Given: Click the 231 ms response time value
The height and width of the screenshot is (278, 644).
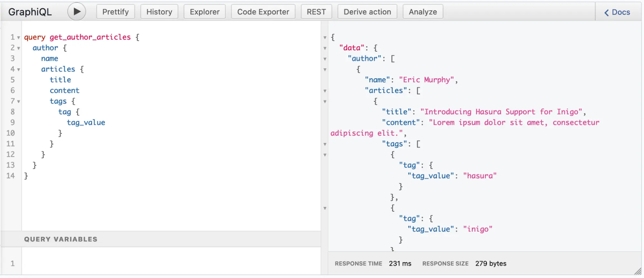Looking at the screenshot, I should pos(400,264).
